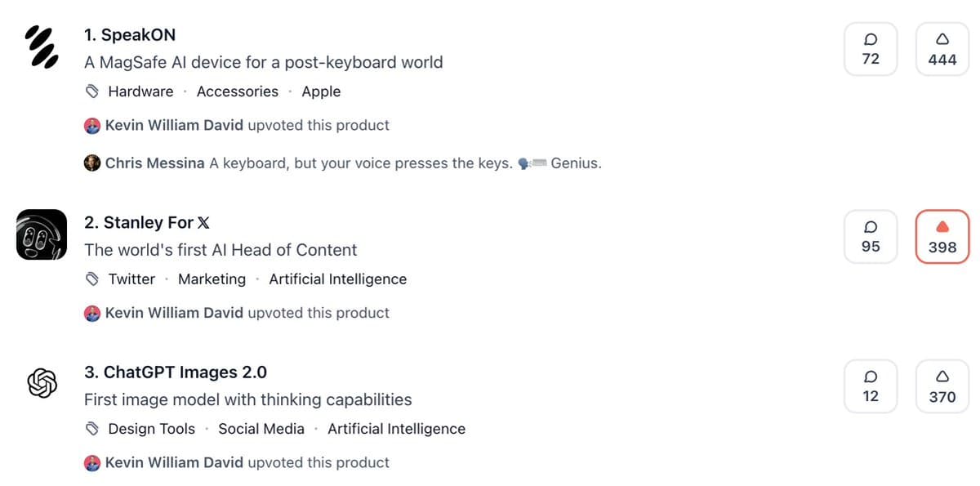Image resolution: width=980 pixels, height=486 pixels.
Task: Click the ChatGPT Images 2.0 OpenAI logo
Action: coord(42,382)
